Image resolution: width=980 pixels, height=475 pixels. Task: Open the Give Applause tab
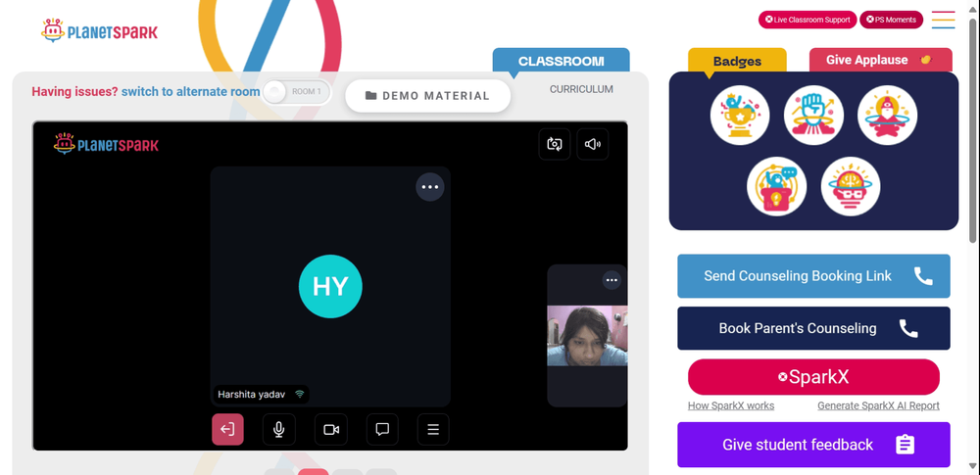click(x=881, y=60)
